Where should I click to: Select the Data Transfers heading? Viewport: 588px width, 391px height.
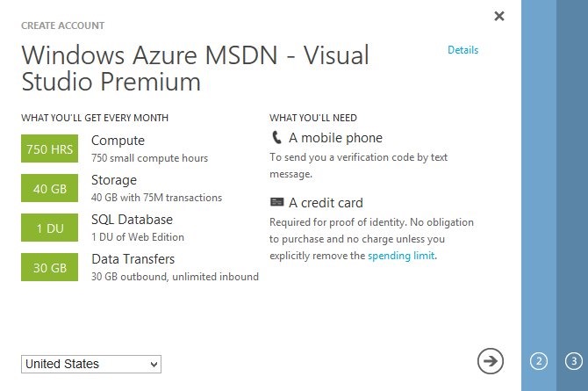pos(133,259)
